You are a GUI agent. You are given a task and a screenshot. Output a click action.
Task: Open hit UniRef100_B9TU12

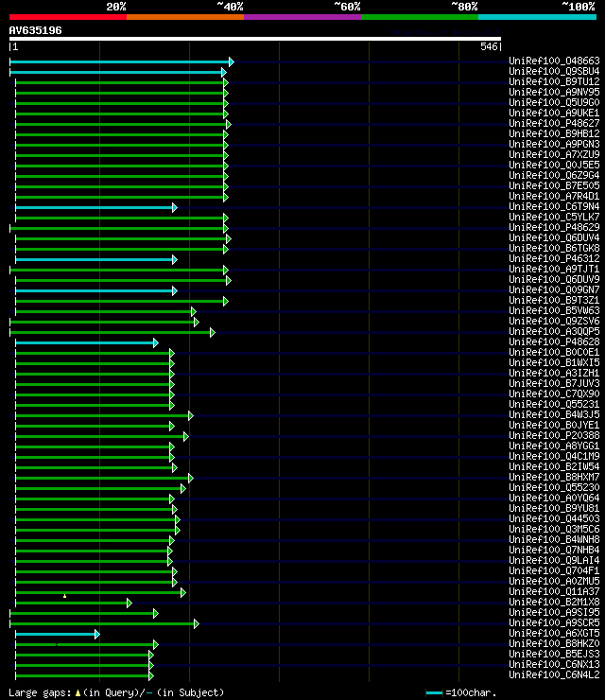(554, 81)
